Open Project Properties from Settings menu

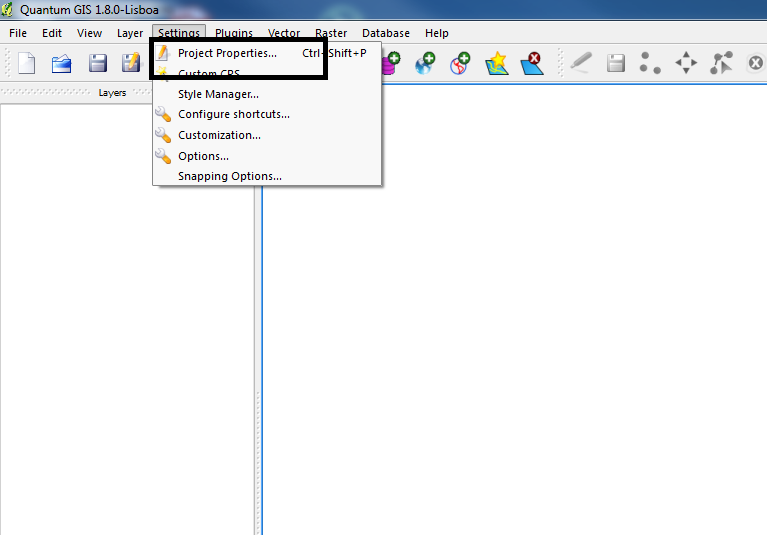(227, 53)
